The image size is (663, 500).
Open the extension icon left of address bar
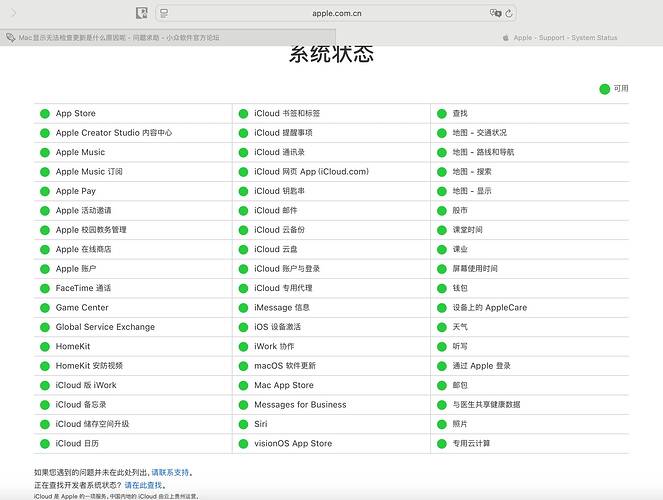click(142, 13)
